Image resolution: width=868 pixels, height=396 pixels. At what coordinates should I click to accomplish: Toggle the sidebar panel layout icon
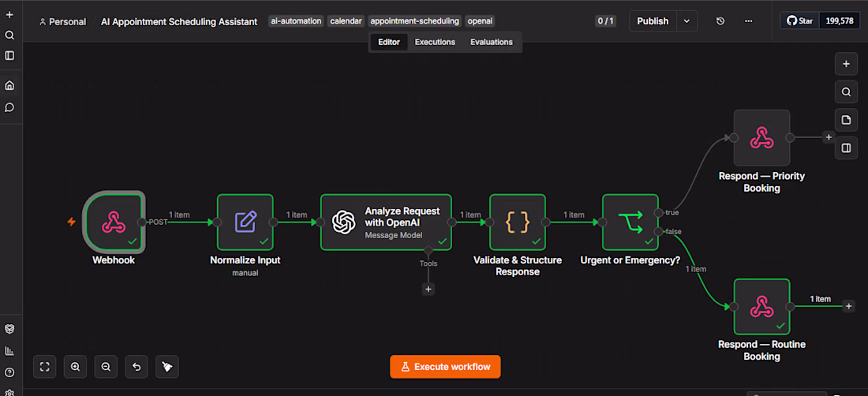(x=9, y=56)
